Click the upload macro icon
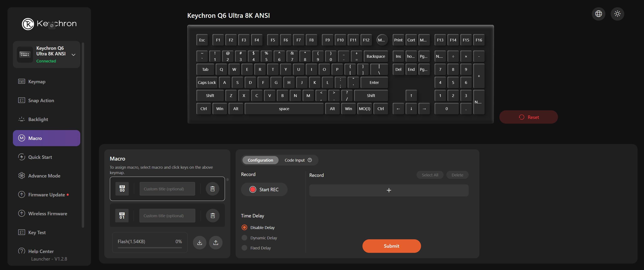Image resolution: width=644 pixels, height=270 pixels. [x=215, y=243]
